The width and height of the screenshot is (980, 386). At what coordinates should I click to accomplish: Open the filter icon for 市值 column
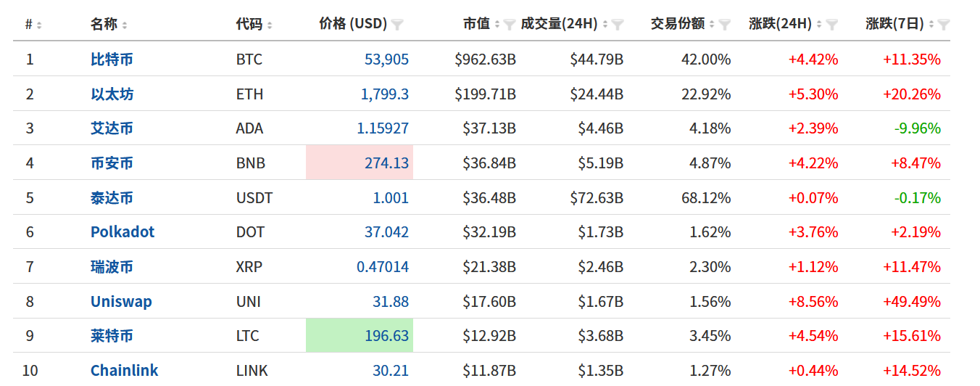click(510, 25)
